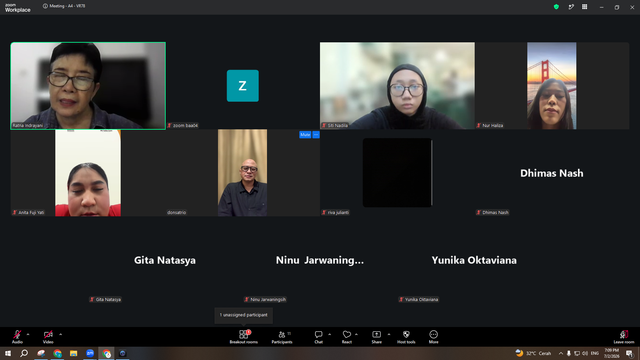
Task: Switch to the Zoom taskbar icon
Action: 90,353
